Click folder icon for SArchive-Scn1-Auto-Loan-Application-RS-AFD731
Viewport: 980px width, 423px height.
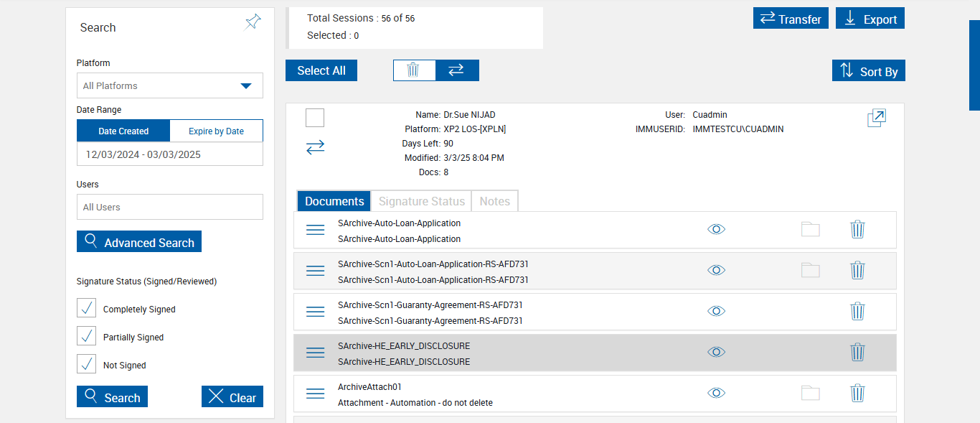click(x=810, y=270)
